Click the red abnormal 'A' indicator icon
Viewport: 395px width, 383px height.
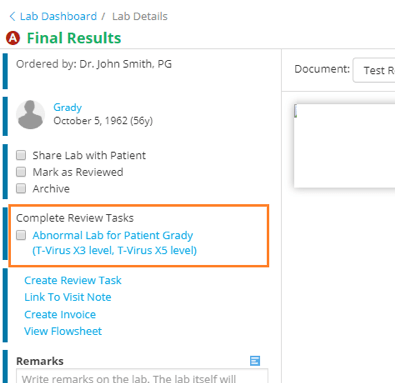coord(13,38)
